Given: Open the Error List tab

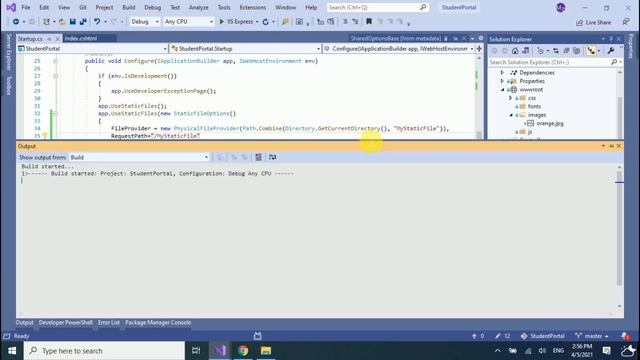Looking at the screenshot, I should [x=109, y=322].
